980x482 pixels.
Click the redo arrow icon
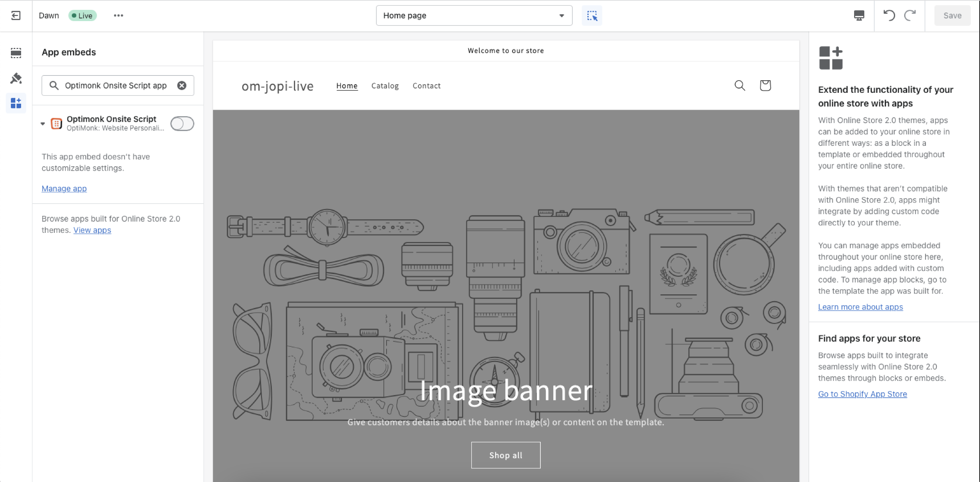click(x=910, y=16)
